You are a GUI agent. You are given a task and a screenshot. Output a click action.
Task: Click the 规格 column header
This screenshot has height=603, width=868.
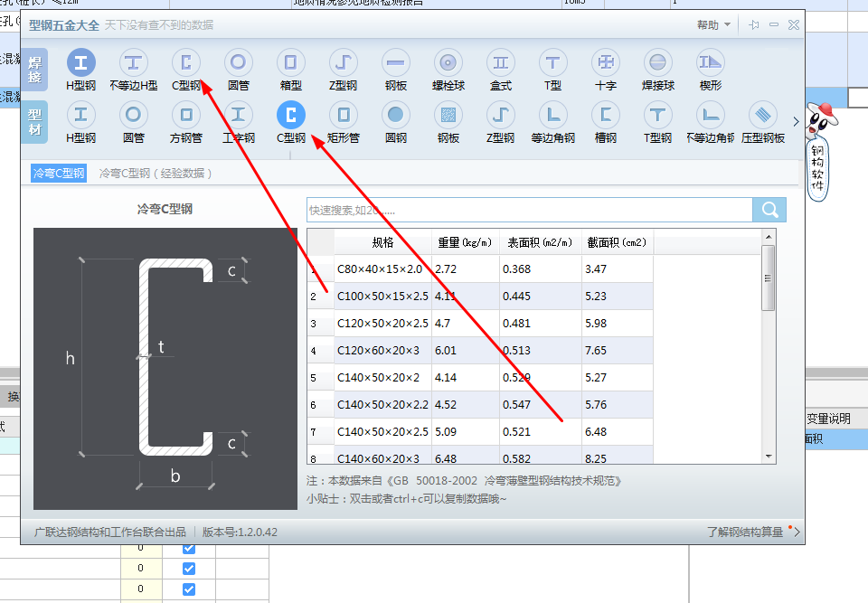(382, 242)
